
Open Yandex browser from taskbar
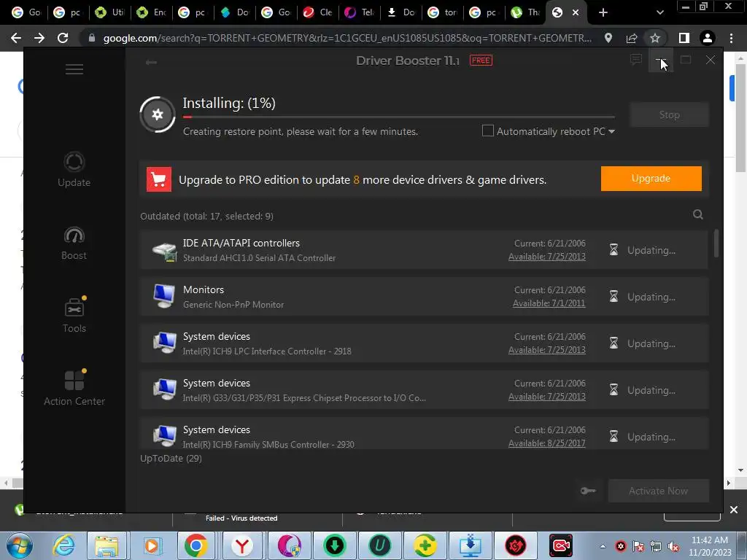click(242, 546)
